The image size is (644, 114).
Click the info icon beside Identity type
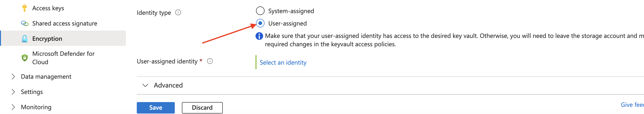[178, 13]
